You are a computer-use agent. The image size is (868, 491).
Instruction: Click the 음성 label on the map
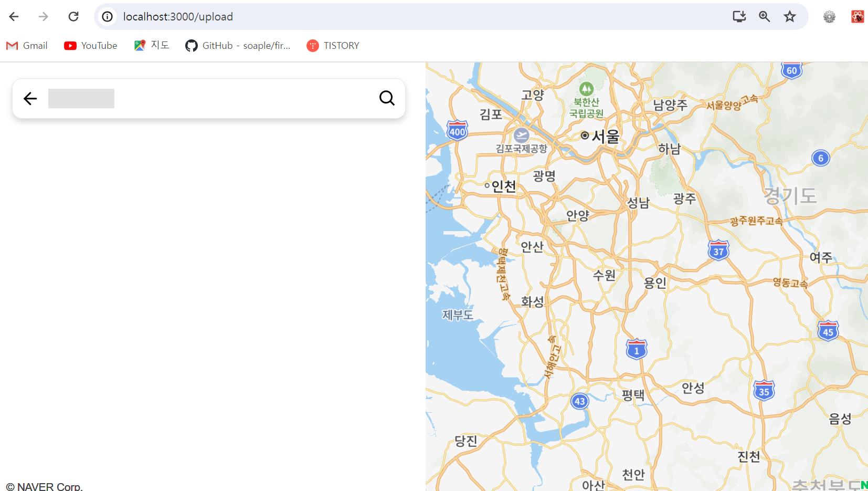pos(840,419)
